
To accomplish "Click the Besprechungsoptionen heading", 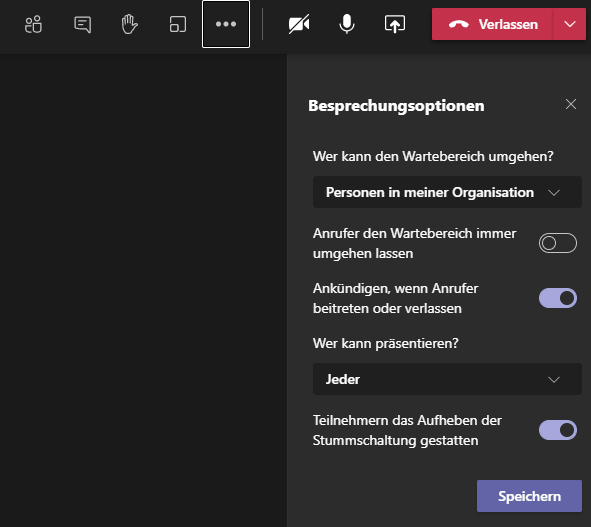I will coord(396,106).
